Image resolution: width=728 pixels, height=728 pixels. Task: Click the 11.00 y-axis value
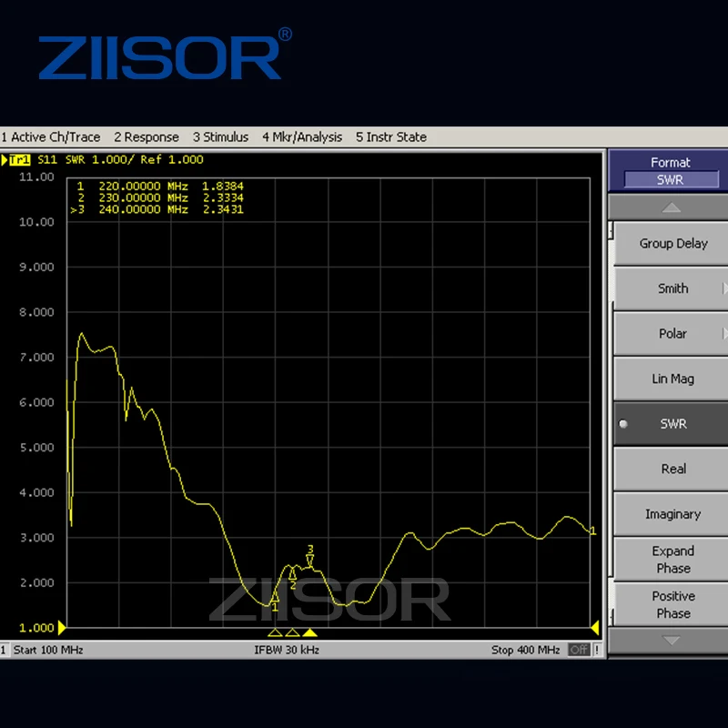click(36, 177)
